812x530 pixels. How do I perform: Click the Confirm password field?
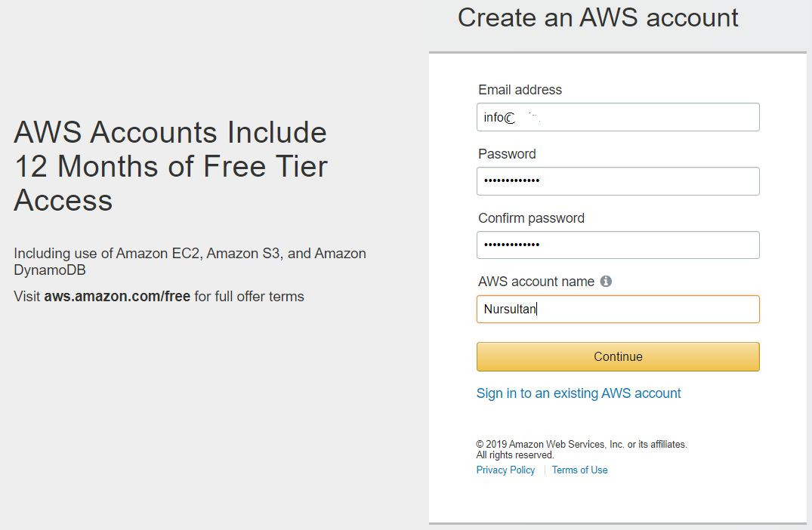coord(618,245)
